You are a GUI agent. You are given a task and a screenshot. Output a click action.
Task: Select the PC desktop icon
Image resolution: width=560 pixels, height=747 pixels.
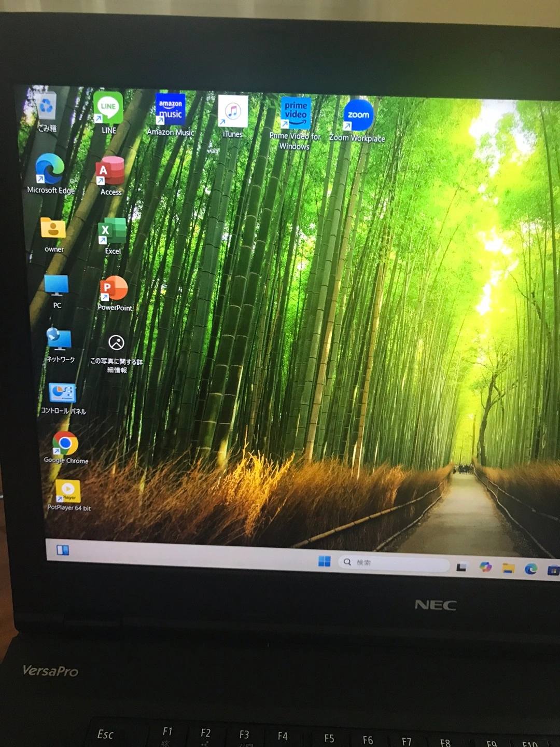pyautogui.click(x=57, y=286)
